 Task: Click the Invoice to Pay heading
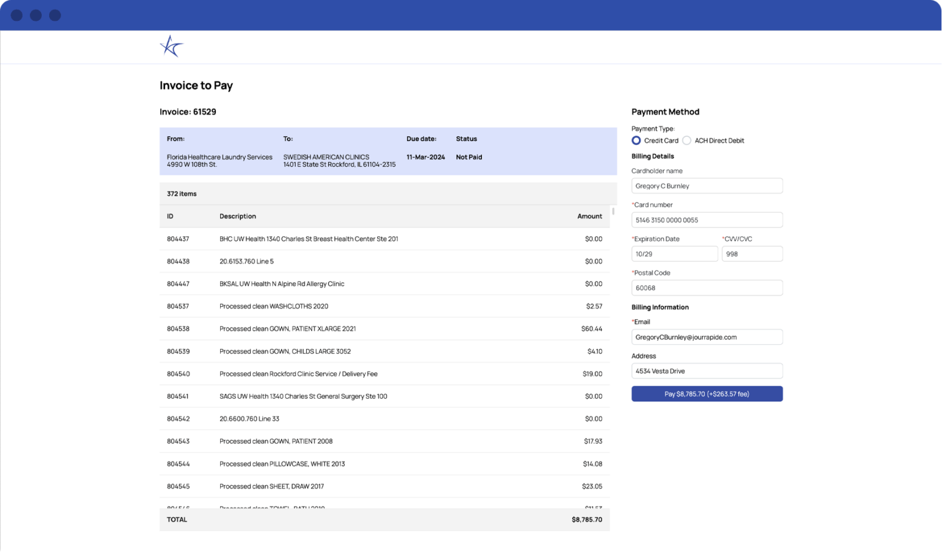(196, 85)
